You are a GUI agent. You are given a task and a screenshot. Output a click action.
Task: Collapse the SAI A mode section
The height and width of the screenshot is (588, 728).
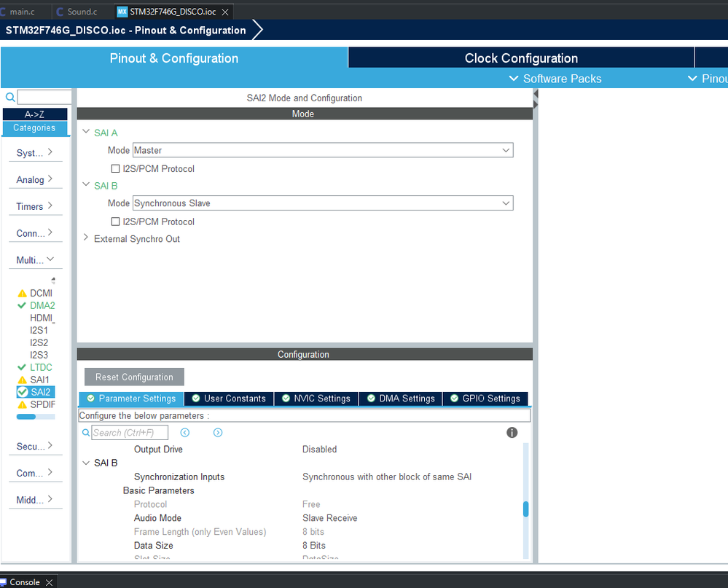click(86, 132)
